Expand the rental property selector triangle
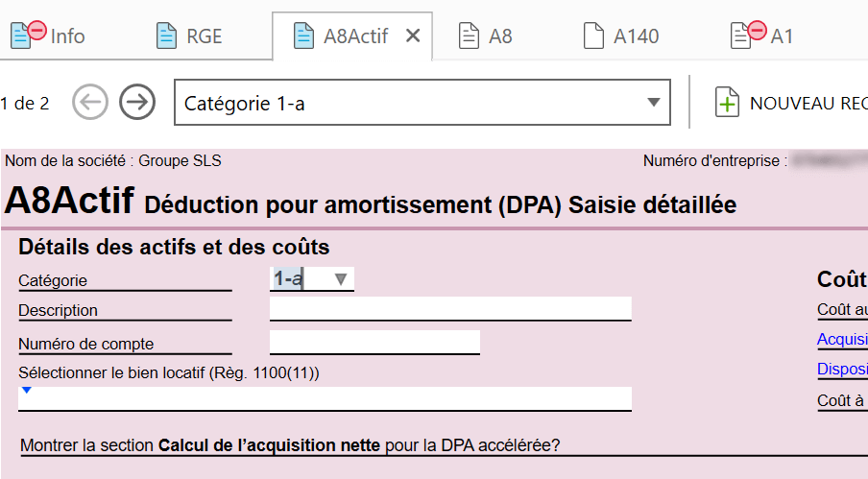The image size is (868, 479). click(x=26, y=391)
